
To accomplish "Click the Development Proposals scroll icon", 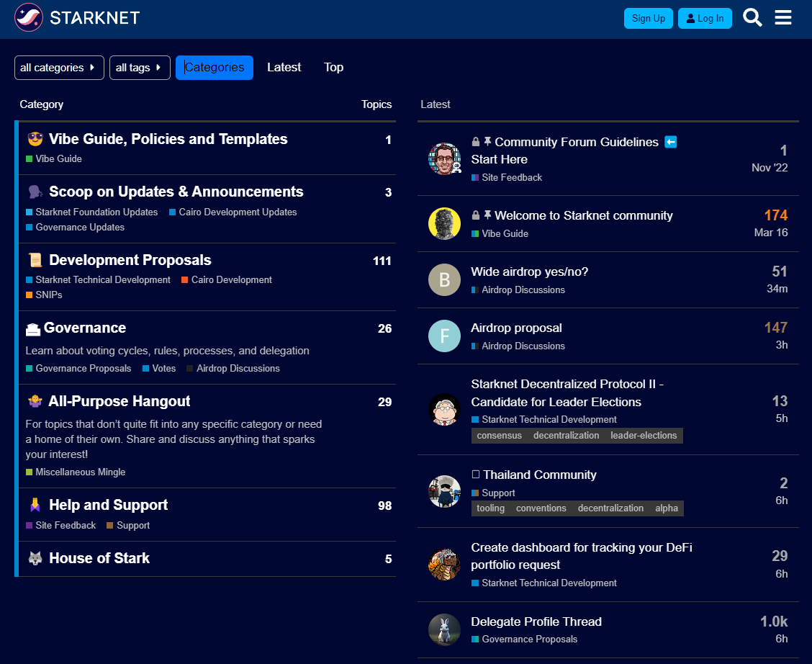I will pyautogui.click(x=35, y=260).
